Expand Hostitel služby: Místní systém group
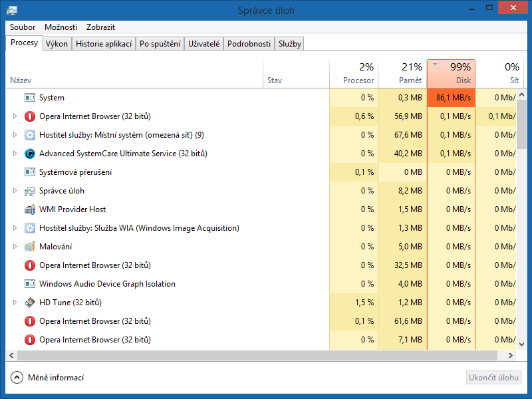This screenshot has height=399, width=532. 15,135
